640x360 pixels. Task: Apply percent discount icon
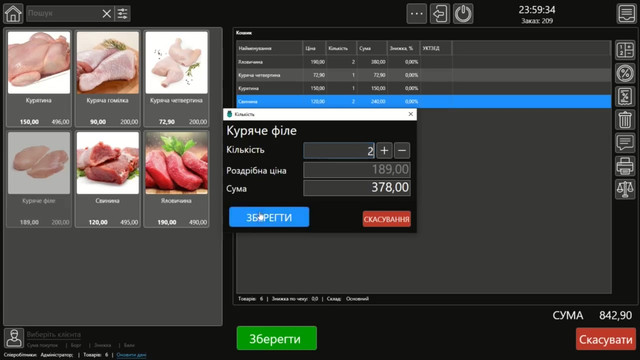point(625,73)
